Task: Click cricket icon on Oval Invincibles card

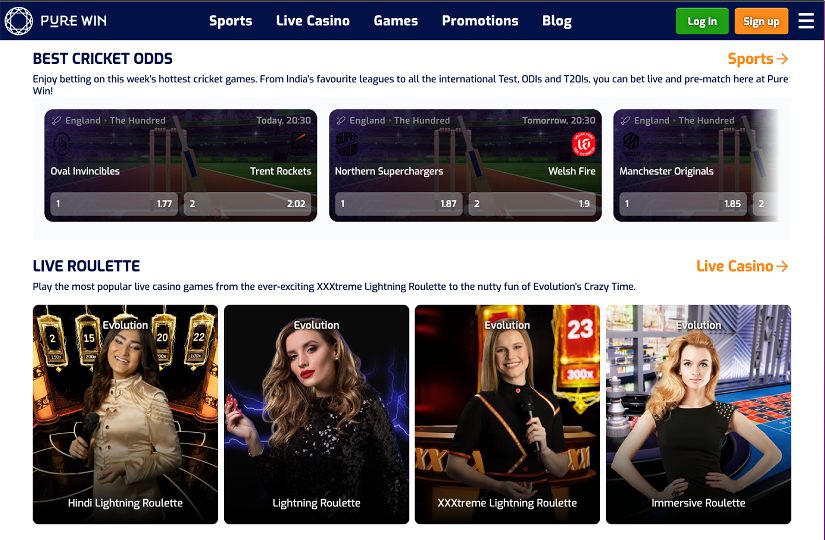Action: pyautogui.click(x=56, y=121)
